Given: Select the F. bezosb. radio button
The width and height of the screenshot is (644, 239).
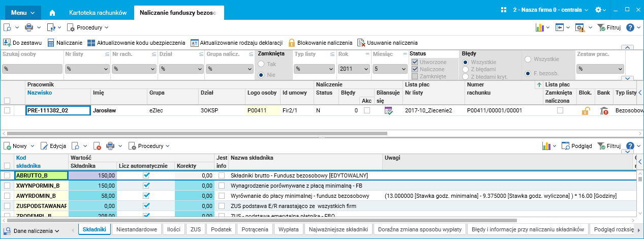Looking at the screenshot, I should 529,73.
